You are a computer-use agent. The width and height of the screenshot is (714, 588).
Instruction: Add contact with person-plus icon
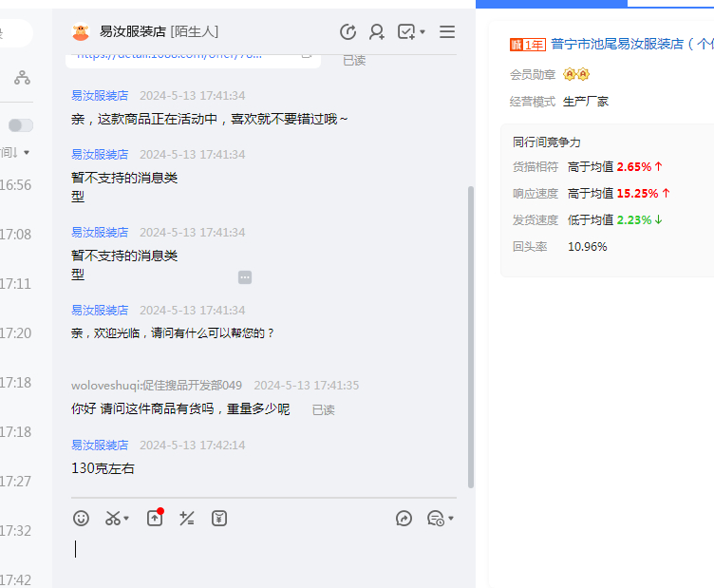(x=377, y=32)
